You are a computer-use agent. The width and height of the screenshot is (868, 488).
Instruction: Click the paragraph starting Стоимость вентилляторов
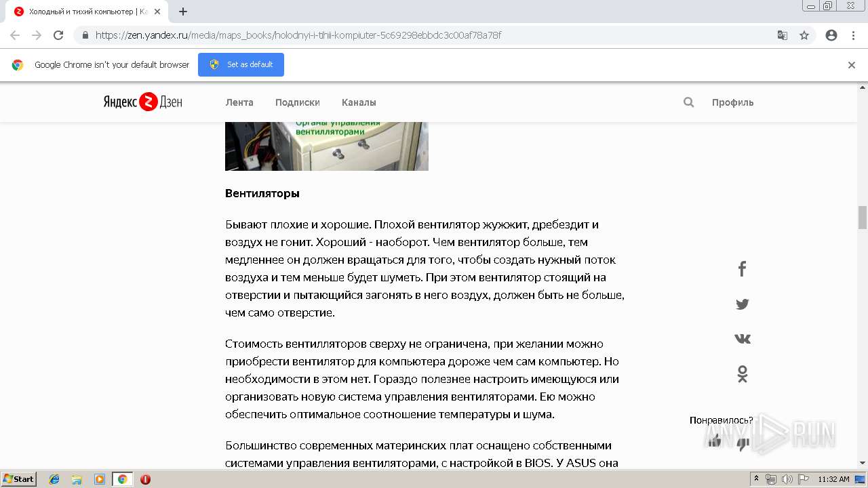pos(422,379)
